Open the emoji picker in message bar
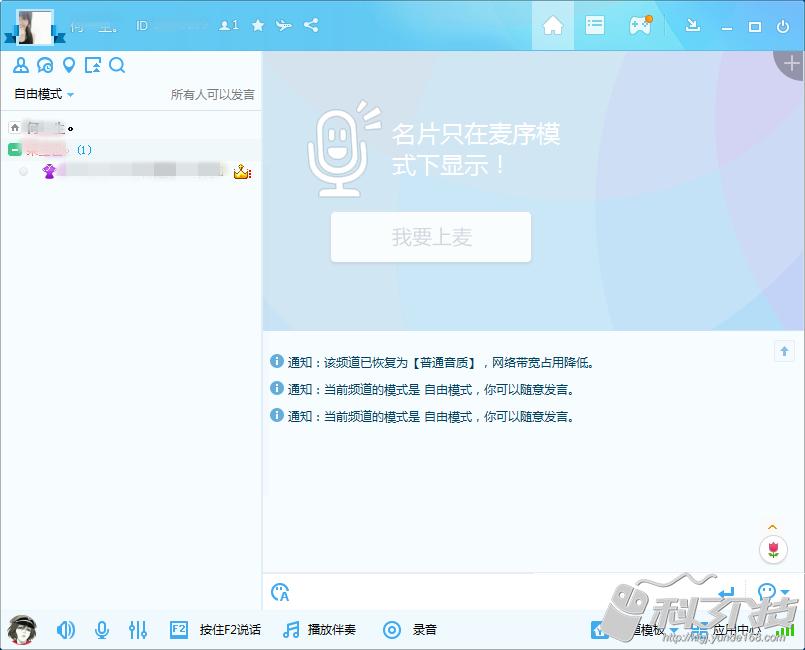Screen dimensions: 805x650 (280, 592)
